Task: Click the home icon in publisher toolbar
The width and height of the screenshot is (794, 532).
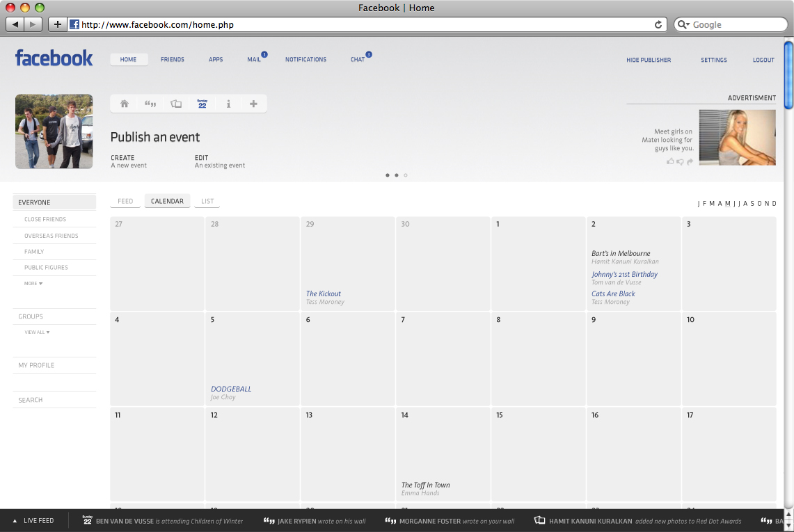Action: (124, 104)
